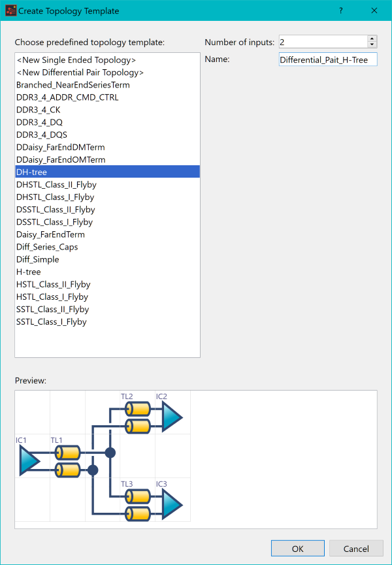This screenshot has width=392, height=565.
Task: Select DDR3_4_CK template
Action: pyautogui.click(x=107, y=110)
